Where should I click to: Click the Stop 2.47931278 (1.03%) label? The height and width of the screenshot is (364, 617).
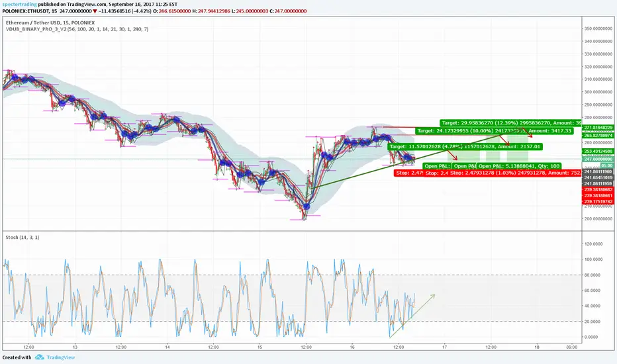click(x=515, y=173)
